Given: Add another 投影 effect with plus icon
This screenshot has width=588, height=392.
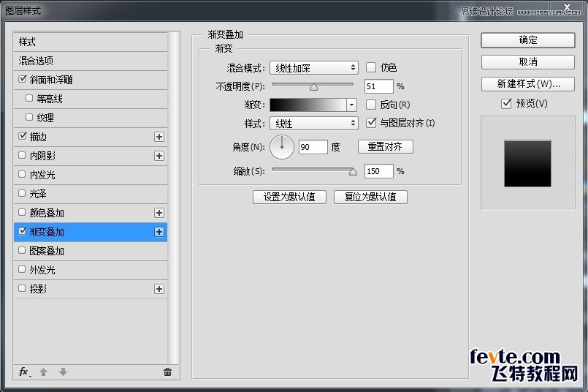Looking at the screenshot, I should 159,289.
